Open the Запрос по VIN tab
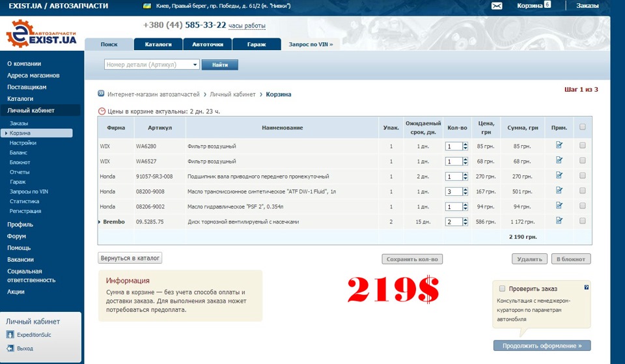The height and width of the screenshot is (364, 625). [311, 44]
